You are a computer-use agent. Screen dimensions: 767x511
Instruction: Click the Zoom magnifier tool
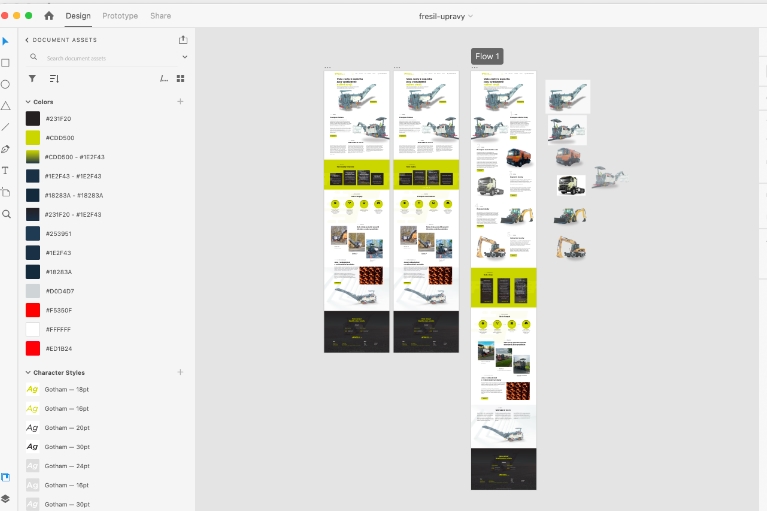coord(6,214)
